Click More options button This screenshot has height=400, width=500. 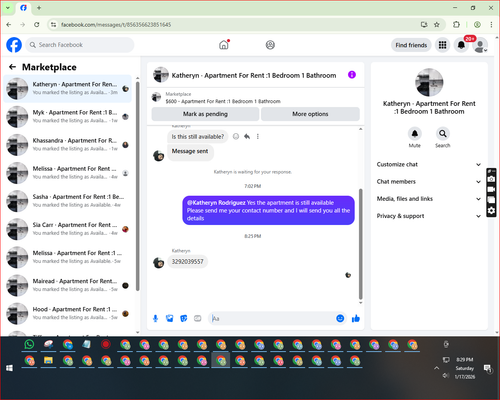[310, 114]
